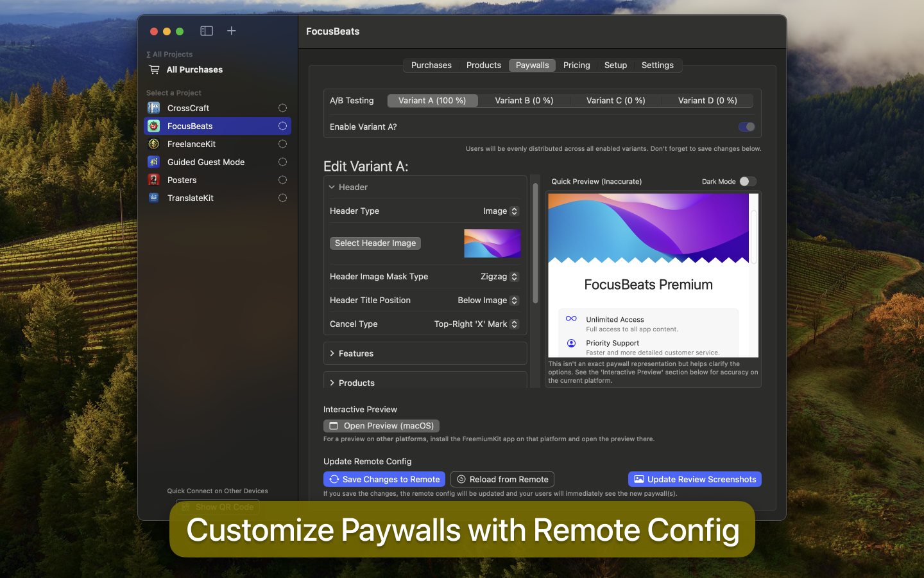
Task: Choose the Posters project icon
Action: [153, 180]
